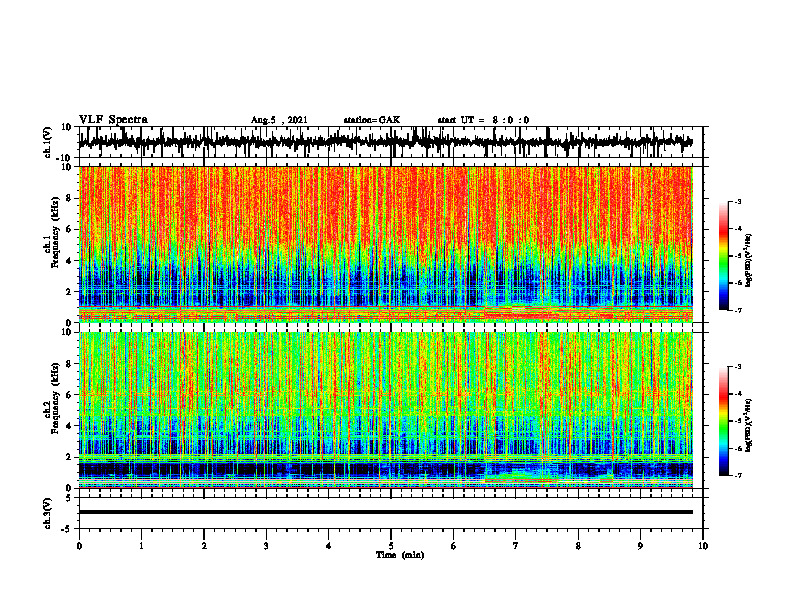
Task: Click the "5" tick of ch.3(V) axis
Action: [x=70, y=498]
